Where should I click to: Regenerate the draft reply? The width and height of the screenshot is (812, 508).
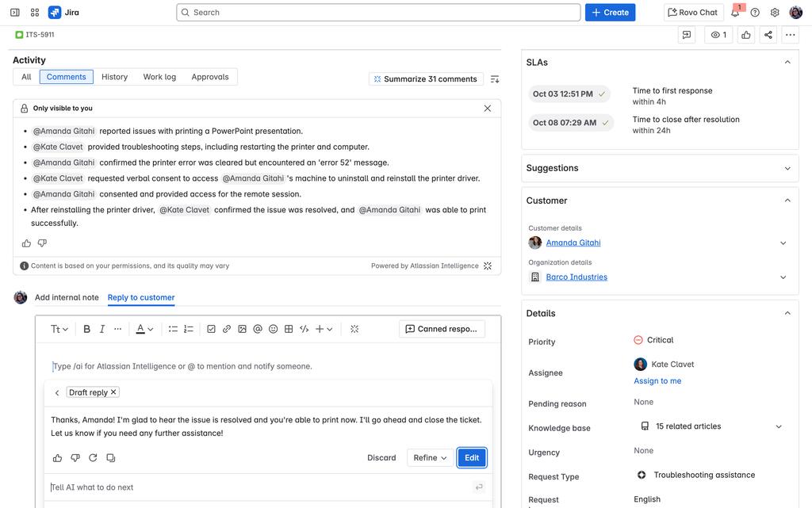(93, 458)
